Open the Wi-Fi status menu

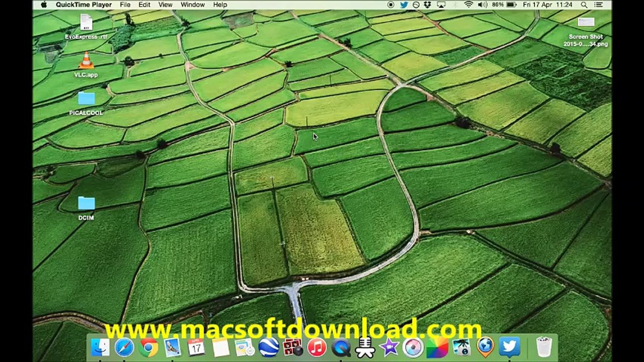pos(469,5)
